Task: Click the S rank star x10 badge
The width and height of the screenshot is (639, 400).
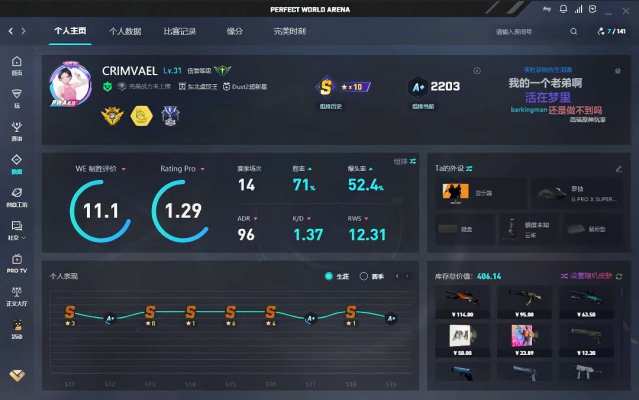Action: coord(344,87)
